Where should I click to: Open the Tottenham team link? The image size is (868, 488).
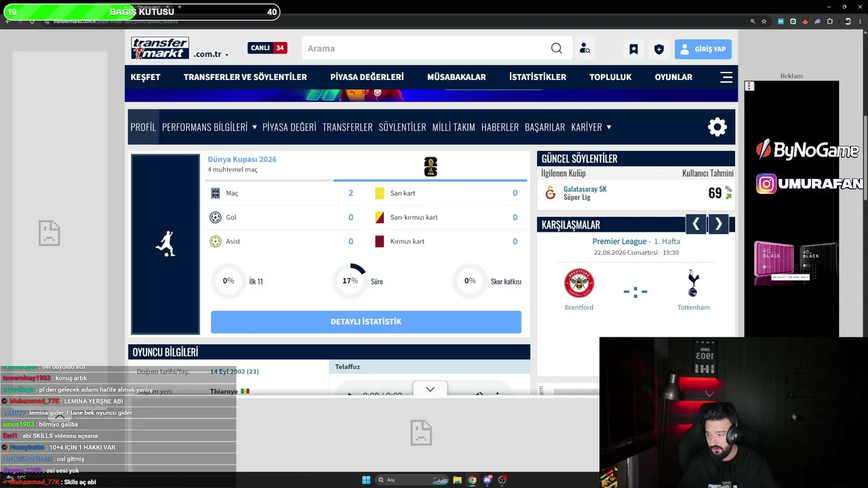click(x=694, y=308)
